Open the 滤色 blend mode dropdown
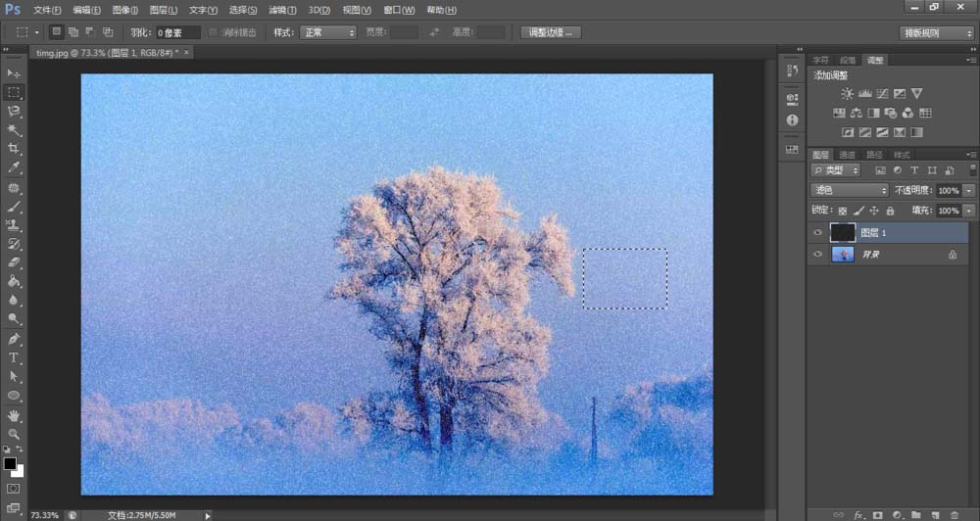This screenshot has width=980, height=521. point(849,190)
